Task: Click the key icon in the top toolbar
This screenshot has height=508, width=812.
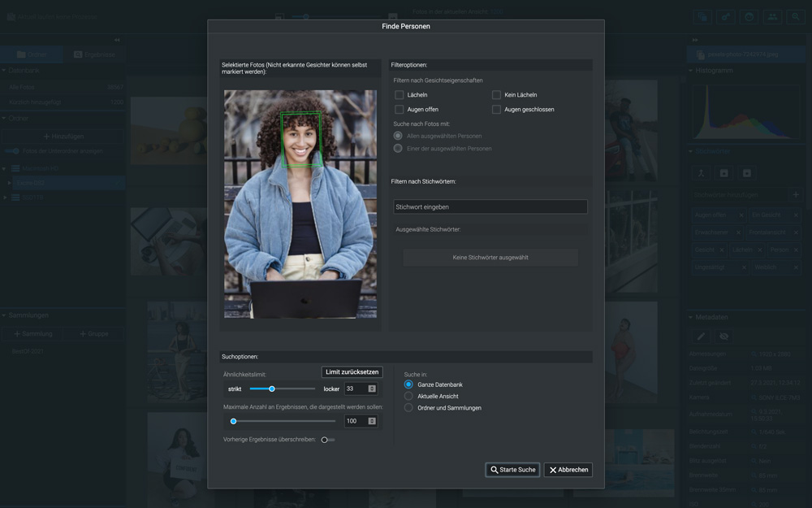Action: (726, 16)
